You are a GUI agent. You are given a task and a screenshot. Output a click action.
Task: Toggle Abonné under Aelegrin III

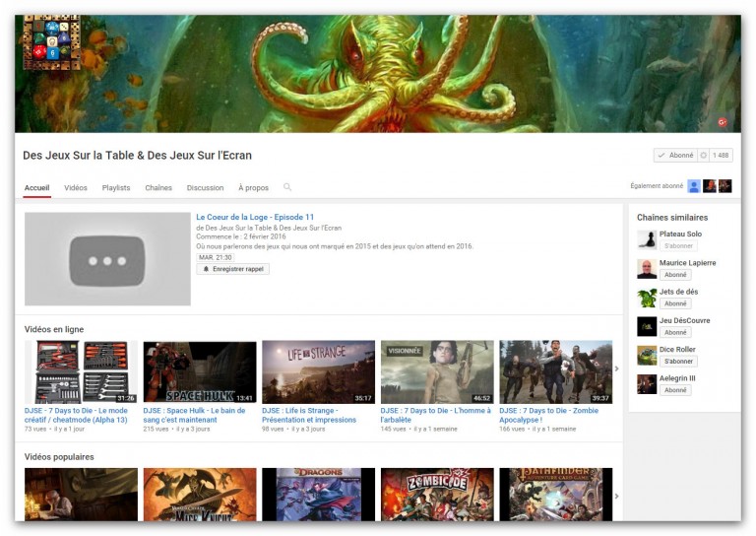tap(675, 390)
